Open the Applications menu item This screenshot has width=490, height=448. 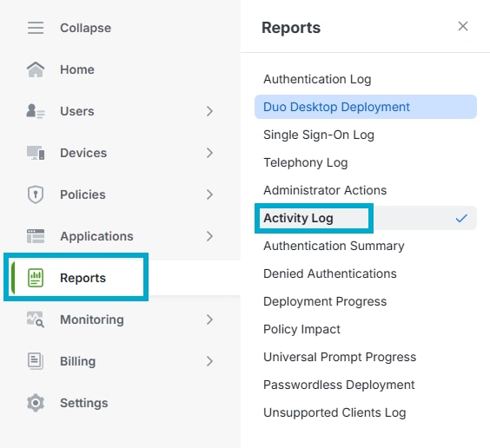click(96, 236)
